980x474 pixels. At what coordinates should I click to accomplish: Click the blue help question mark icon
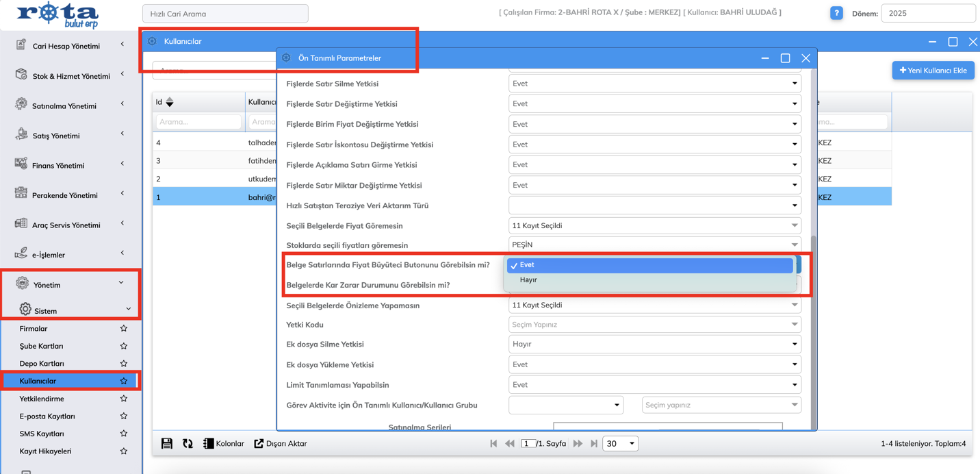coord(836,13)
